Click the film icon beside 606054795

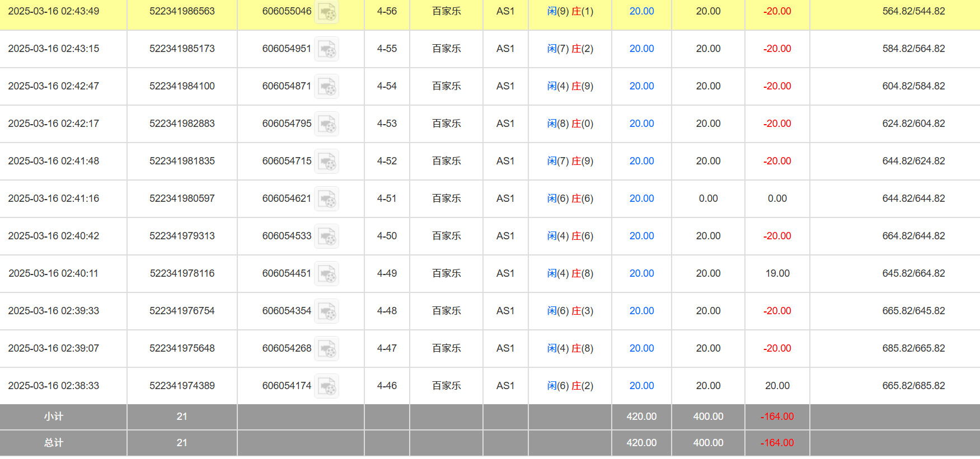(x=326, y=124)
